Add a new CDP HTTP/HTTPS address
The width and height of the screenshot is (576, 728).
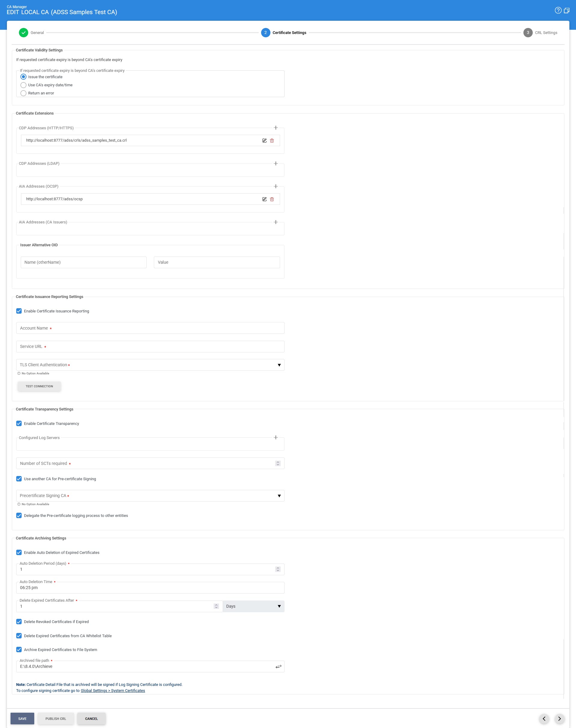276,128
